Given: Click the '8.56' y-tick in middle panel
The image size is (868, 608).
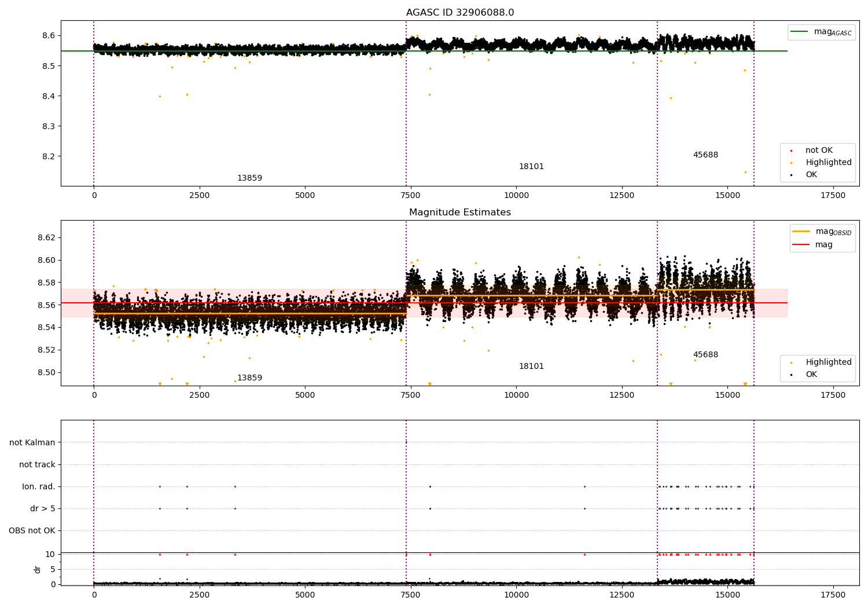Looking at the screenshot, I should click(x=46, y=305).
